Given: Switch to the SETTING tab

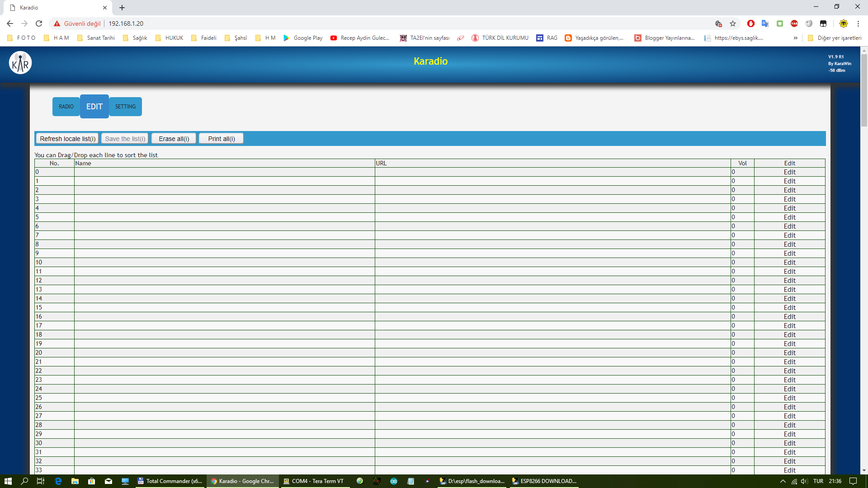Looking at the screenshot, I should (125, 107).
